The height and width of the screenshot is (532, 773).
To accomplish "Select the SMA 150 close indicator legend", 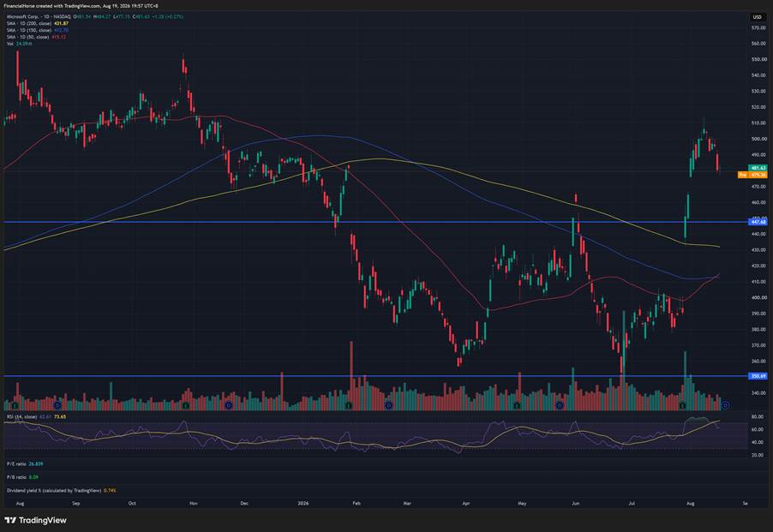I will 38,30.
